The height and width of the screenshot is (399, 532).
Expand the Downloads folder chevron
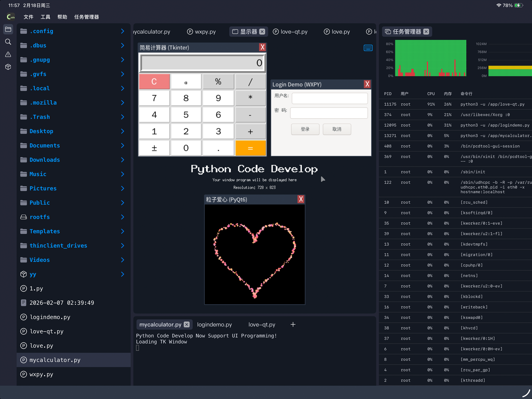pyautogui.click(x=123, y=160)
